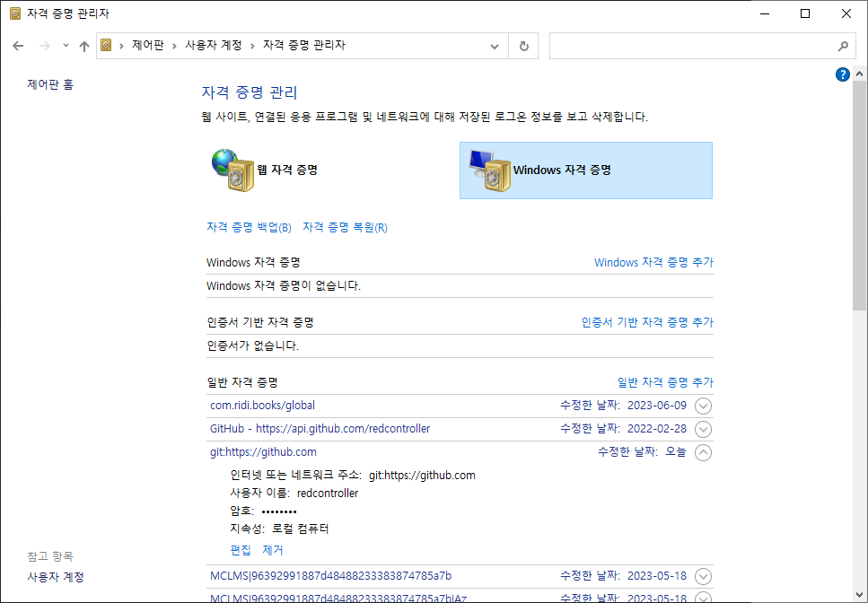Select 자격 증명 관리자 breadcrumb
This screenshot has height=603, width=868.
[304, 46]
